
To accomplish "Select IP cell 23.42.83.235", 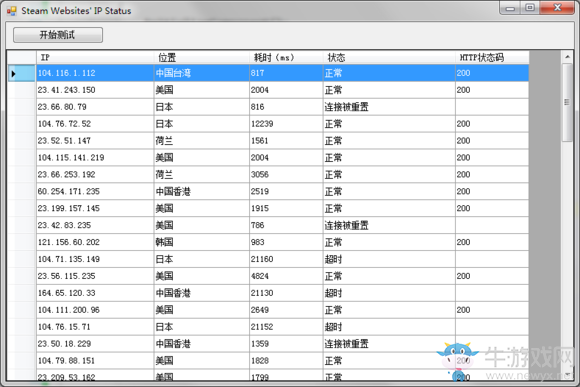I will coord(95,225).
